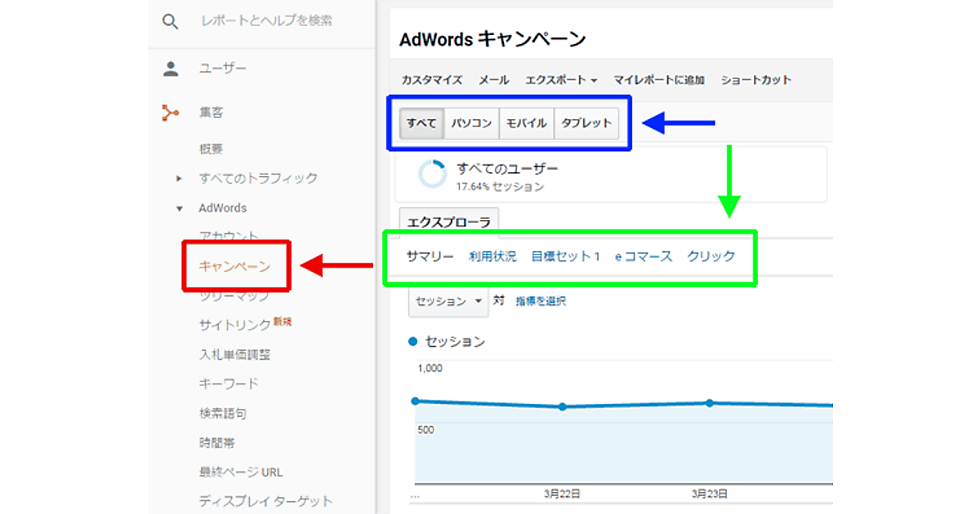
Task: Click the 3月23日 data point on chart
Action: pyautogui.click(x=710, y=403)
